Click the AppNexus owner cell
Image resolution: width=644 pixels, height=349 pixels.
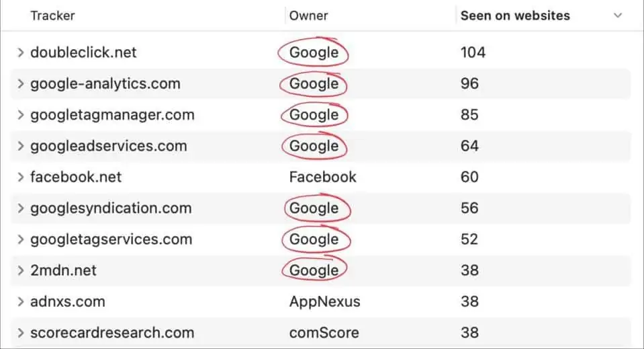click(324, 301)
